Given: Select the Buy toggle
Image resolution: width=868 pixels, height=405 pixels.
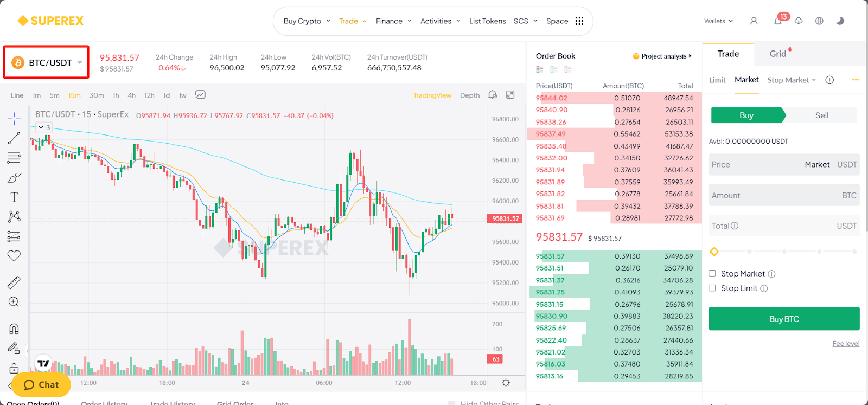Looking at the screenshot, I should click(x=747, y=115).
